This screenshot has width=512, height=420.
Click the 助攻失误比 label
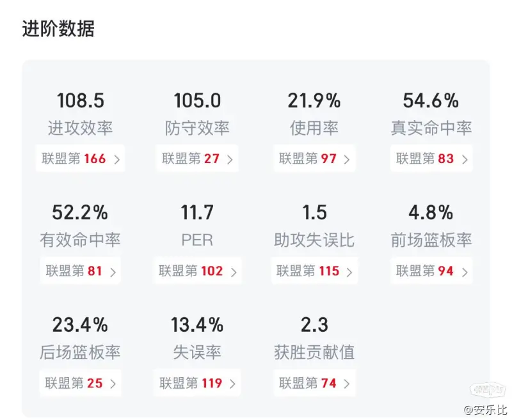pyautogui.click(x=314, y=240)
